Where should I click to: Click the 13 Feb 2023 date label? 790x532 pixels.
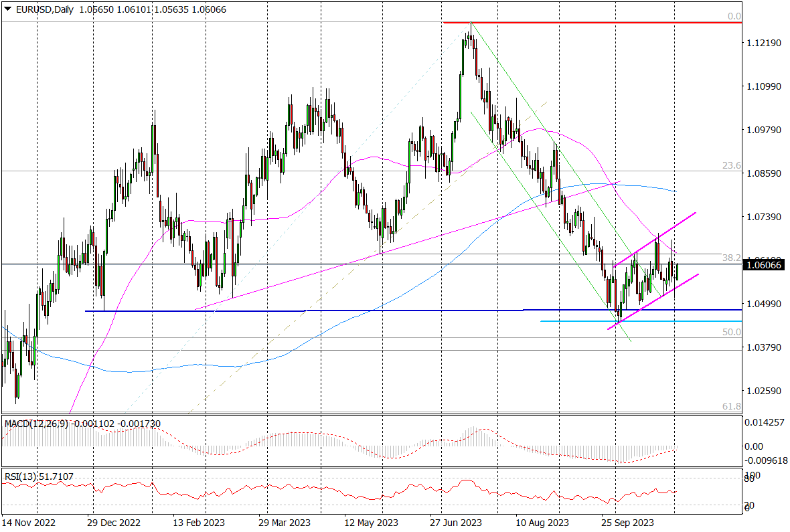pyautogui.click(x=199, y=523)
